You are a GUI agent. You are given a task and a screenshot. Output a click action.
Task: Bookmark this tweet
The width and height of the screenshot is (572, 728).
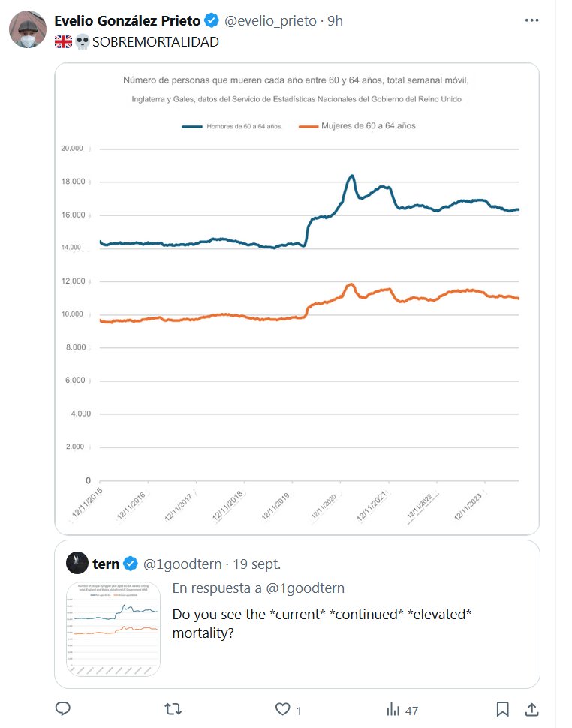tap(503, 709)
